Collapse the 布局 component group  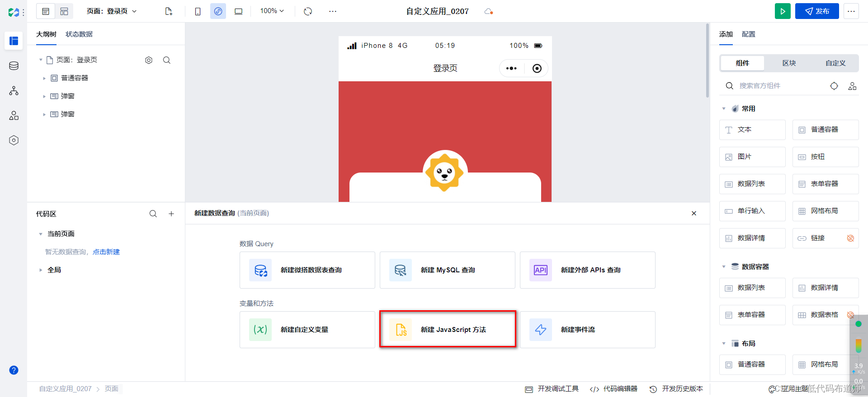(724, 344)
